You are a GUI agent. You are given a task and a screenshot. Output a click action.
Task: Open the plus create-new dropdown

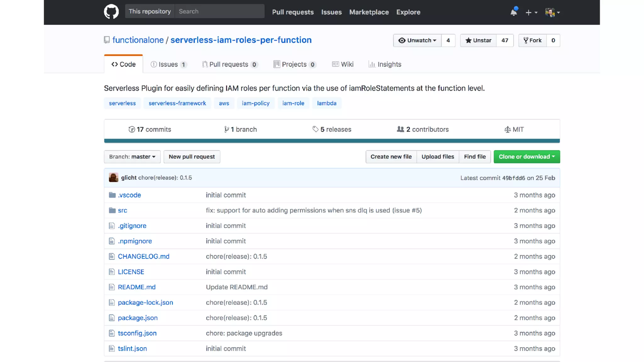pyautogui.click(x=531, y=13)
